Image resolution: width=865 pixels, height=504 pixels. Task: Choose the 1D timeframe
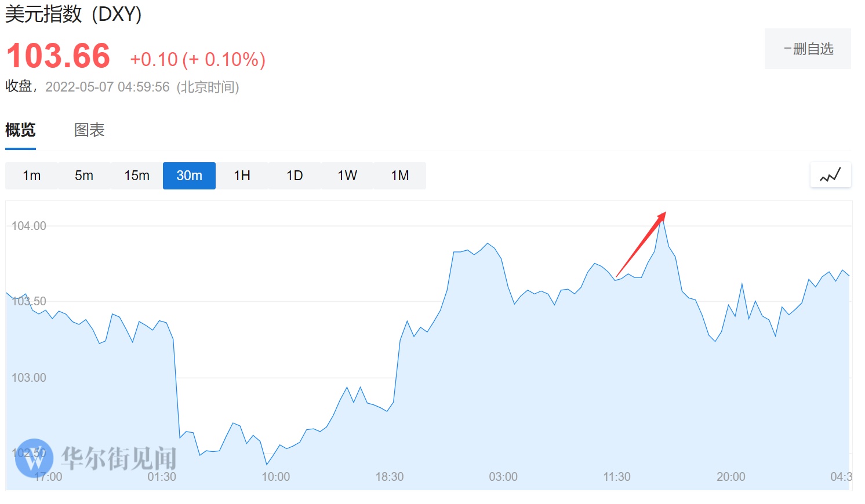click(295, 176)
